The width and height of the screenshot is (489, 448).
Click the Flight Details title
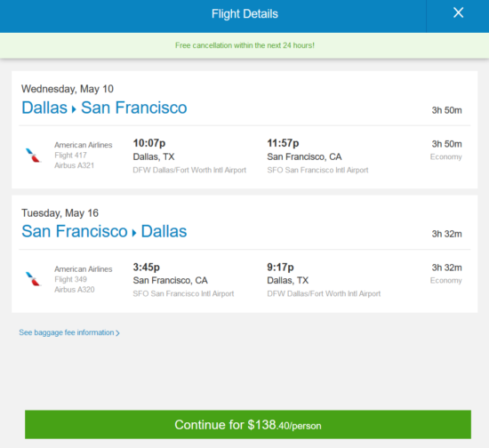(244, 14)
